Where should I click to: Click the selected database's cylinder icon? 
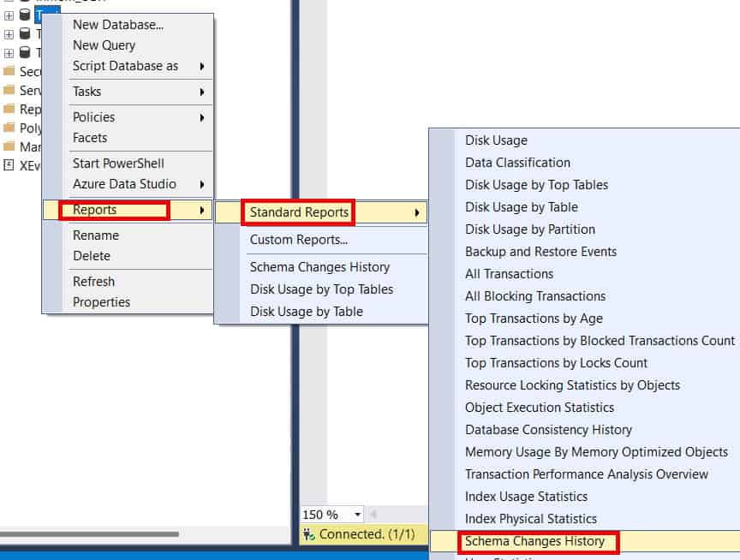(26, 15)
